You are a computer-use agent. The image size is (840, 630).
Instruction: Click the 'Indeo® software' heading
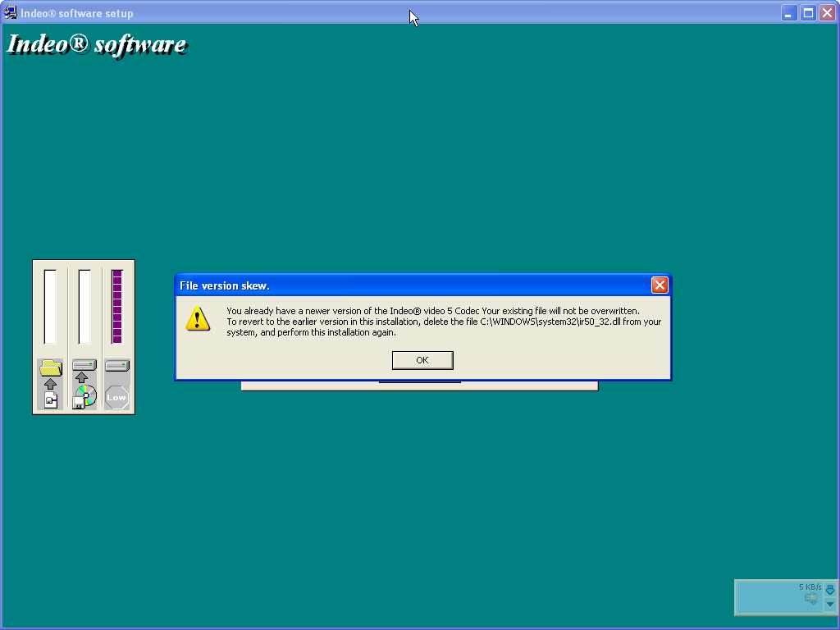tap(97, 45)
